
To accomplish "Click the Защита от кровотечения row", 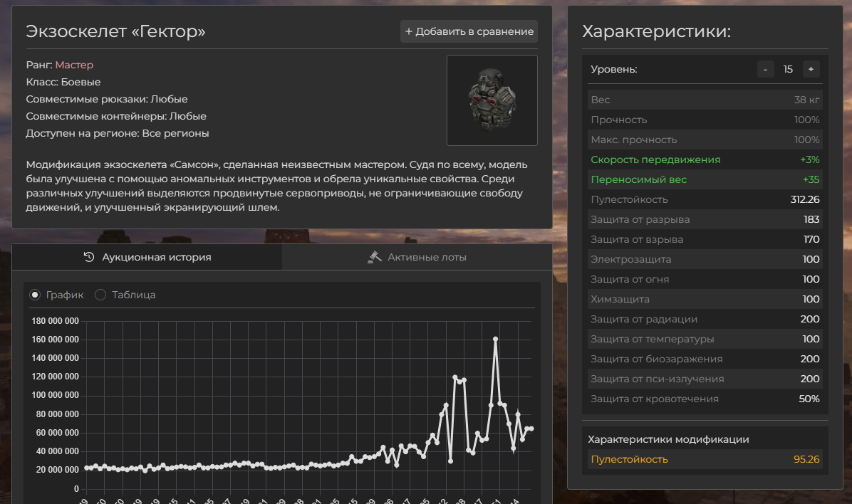I will (x=705, y=399).
